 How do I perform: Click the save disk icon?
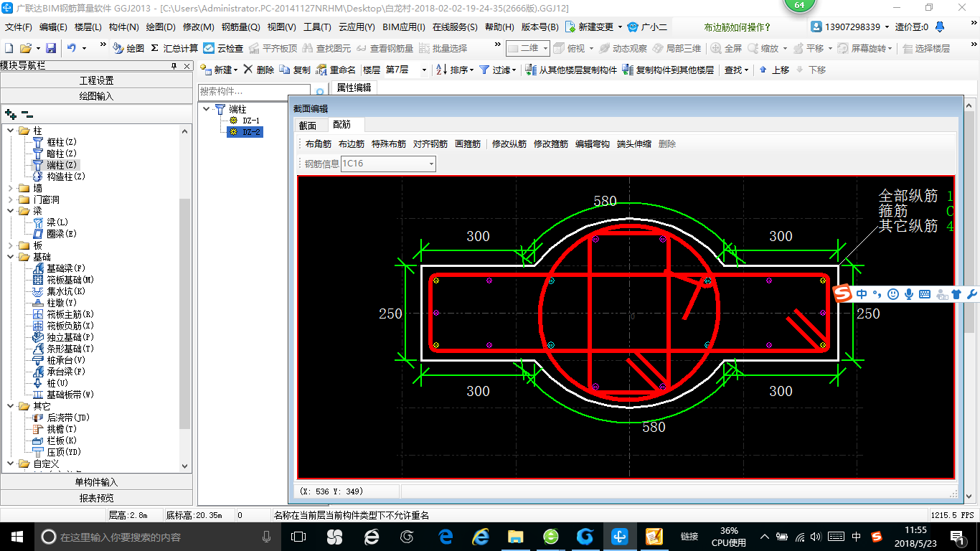(x=51, y=48)
